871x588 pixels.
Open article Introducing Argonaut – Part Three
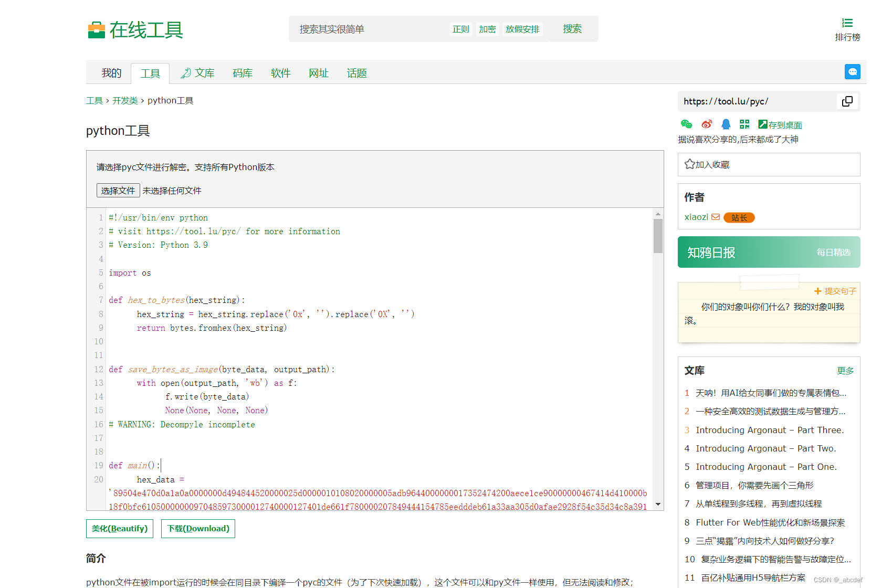tap(770, 430)
